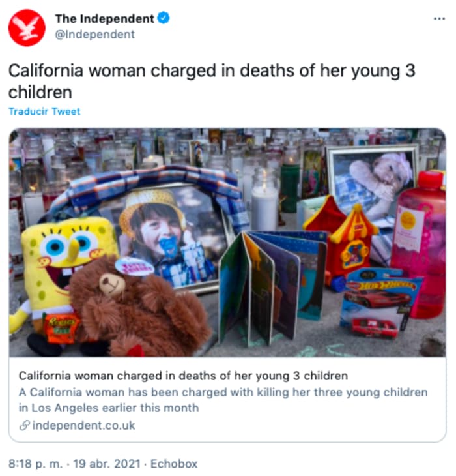Open the memorial photo in link card

point(227,243)
